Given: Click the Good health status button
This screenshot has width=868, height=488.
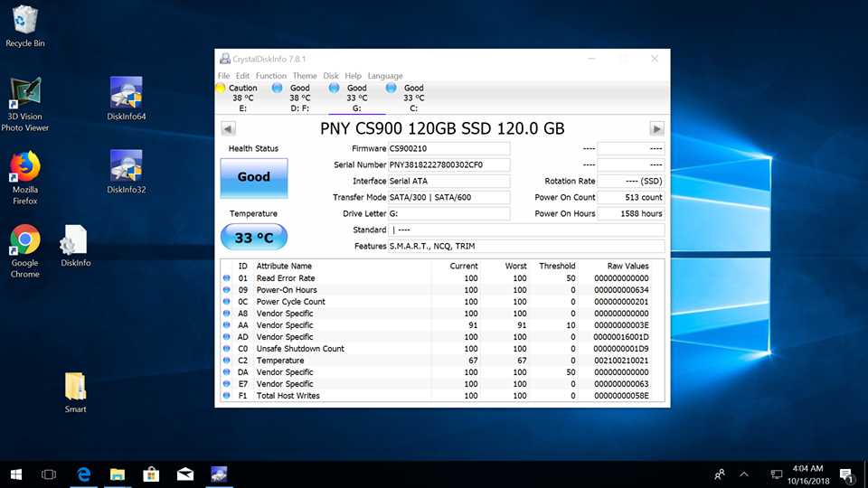Looking at the screenshot, I should tap(254, 178).
